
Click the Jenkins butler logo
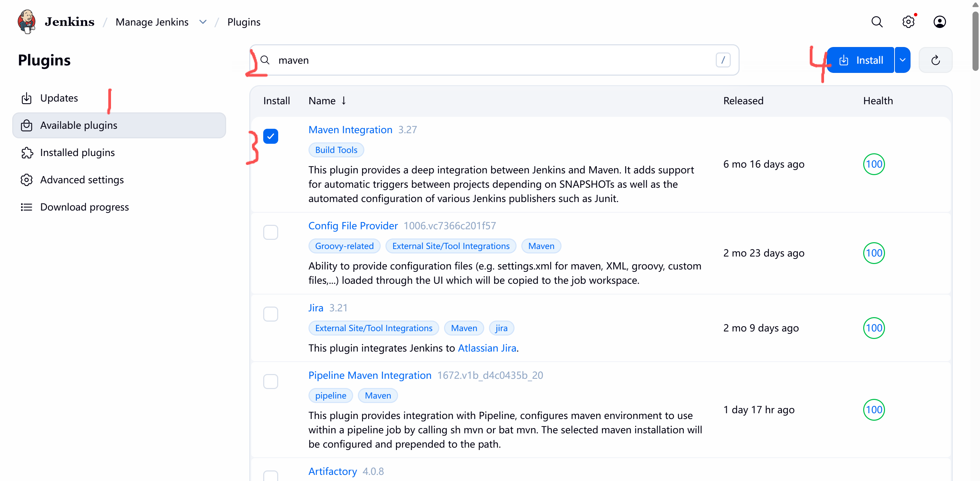click(x=27, y=22)
